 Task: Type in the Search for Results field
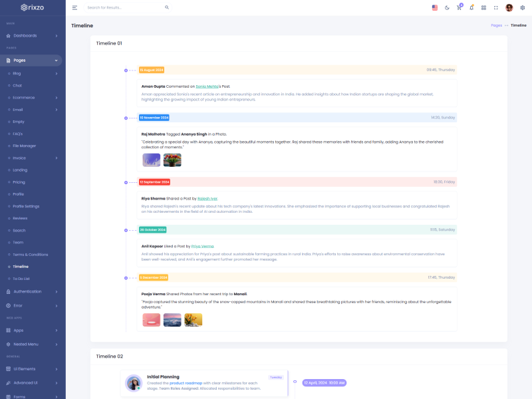pyautogui.click(x=123, y=7)
